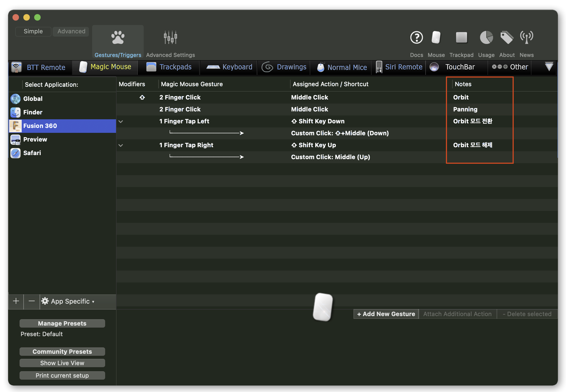This screenshot has height=392, width=566.
Task: Click the Mouse toolbar icon
Action: pyautogui.click(x=436, y=38)
